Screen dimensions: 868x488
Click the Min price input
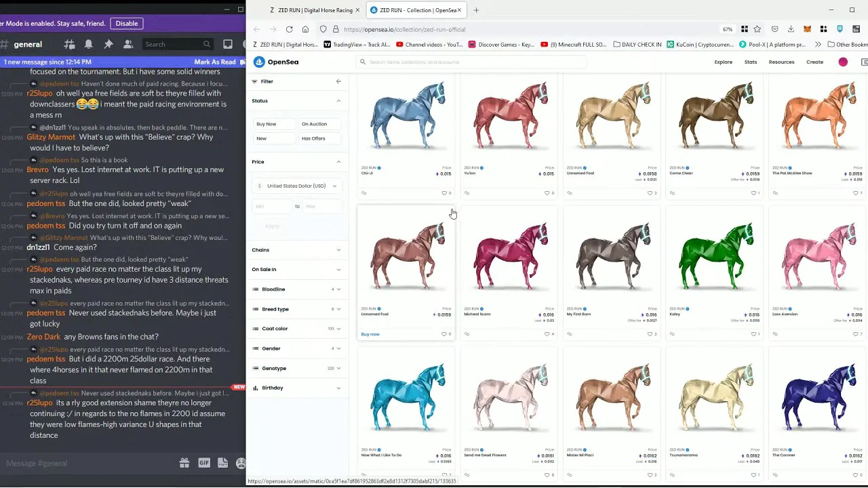[x=272, y=206]
